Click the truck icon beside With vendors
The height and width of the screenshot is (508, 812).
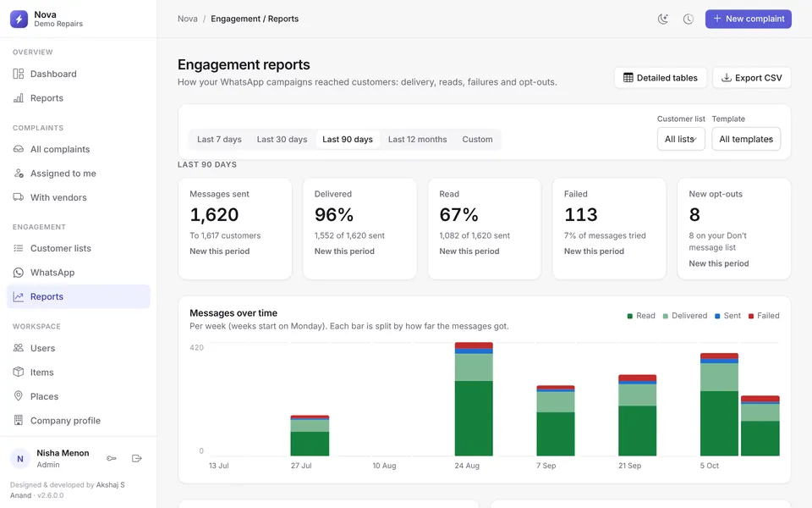coord(18,197)
